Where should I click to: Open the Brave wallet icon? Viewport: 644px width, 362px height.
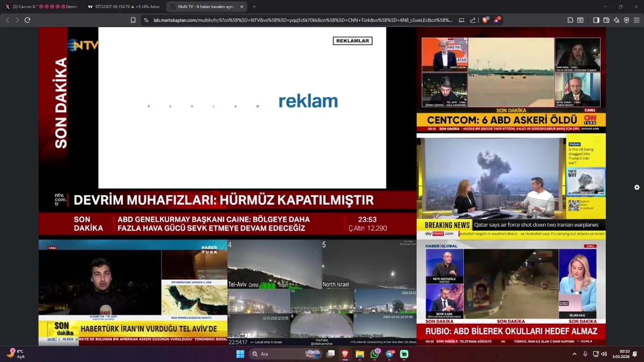[x=606, y=20]
